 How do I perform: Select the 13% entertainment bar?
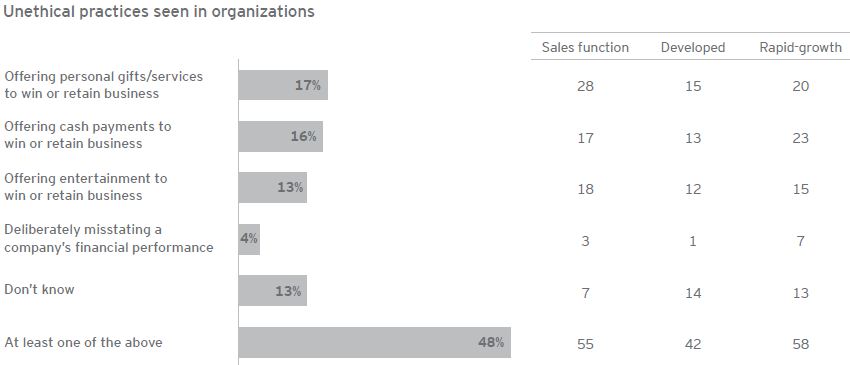coord(273,188)
